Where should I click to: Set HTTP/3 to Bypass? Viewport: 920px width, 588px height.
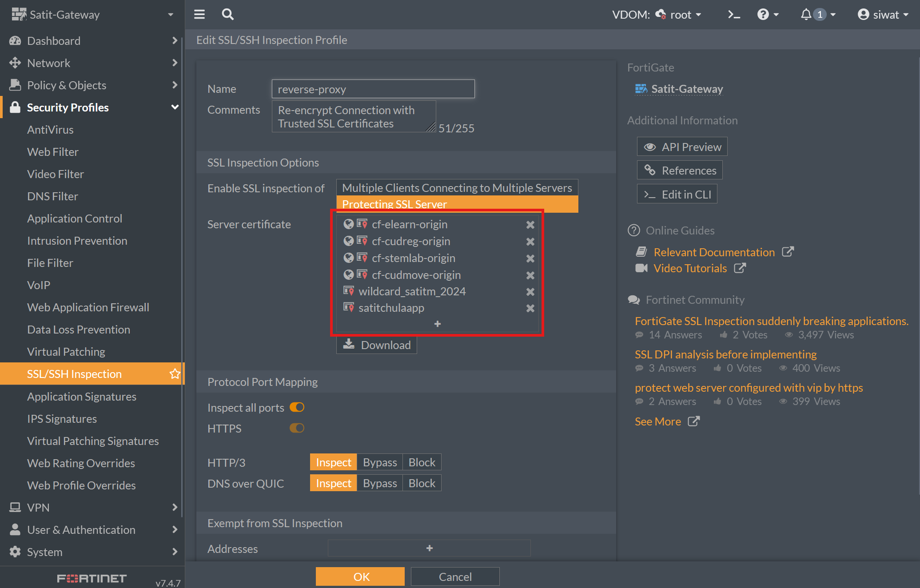(x=380, y=462)
